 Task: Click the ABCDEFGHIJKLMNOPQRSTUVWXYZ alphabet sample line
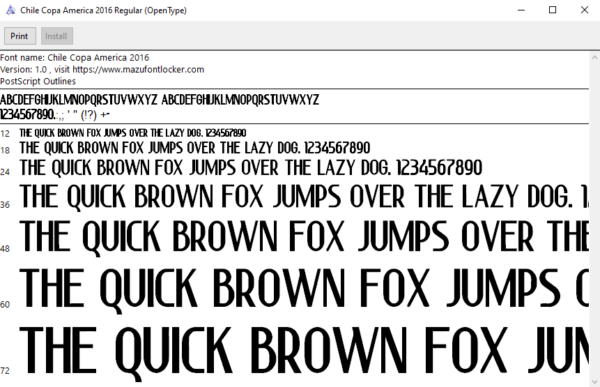[x=160, y=100]
